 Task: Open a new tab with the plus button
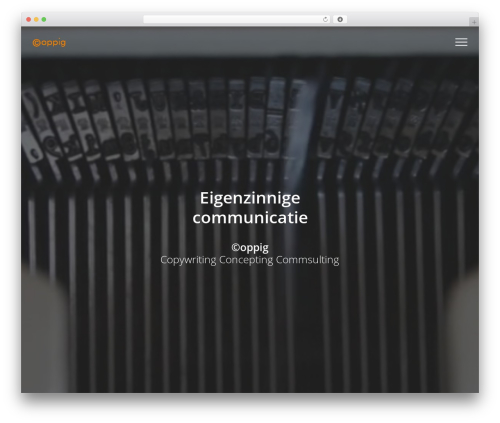click(474, 22)
